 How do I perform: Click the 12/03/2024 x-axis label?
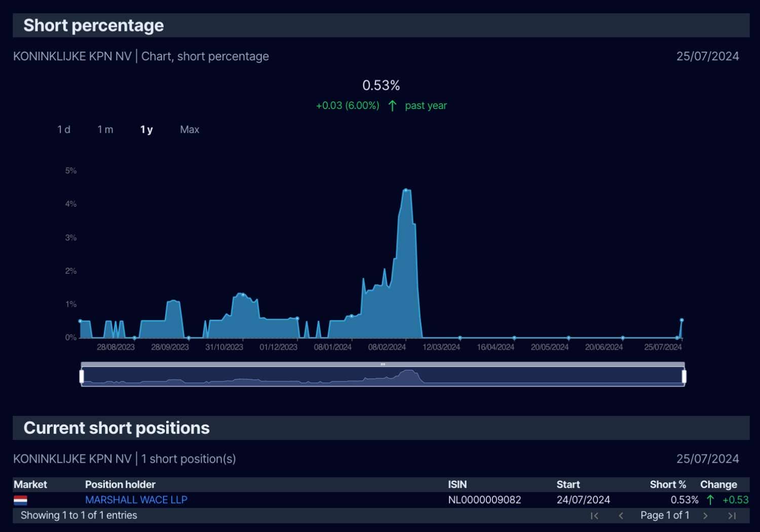point(441,347)
